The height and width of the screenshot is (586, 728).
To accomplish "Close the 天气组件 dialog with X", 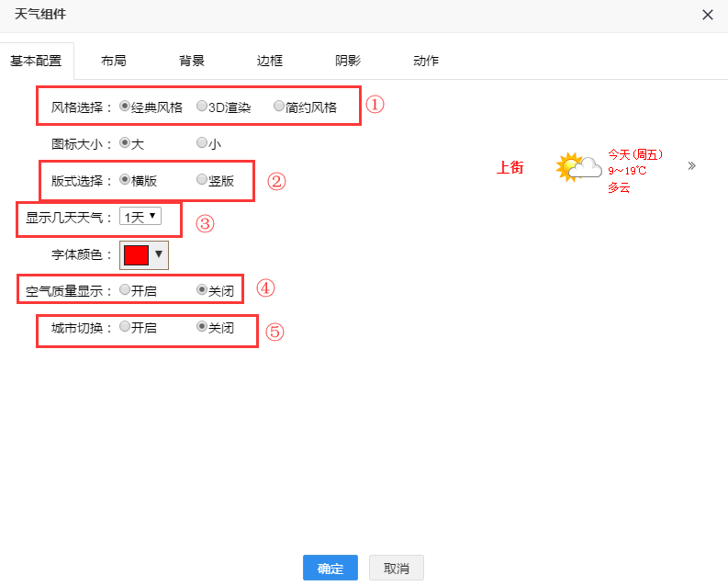I will 707,15.
